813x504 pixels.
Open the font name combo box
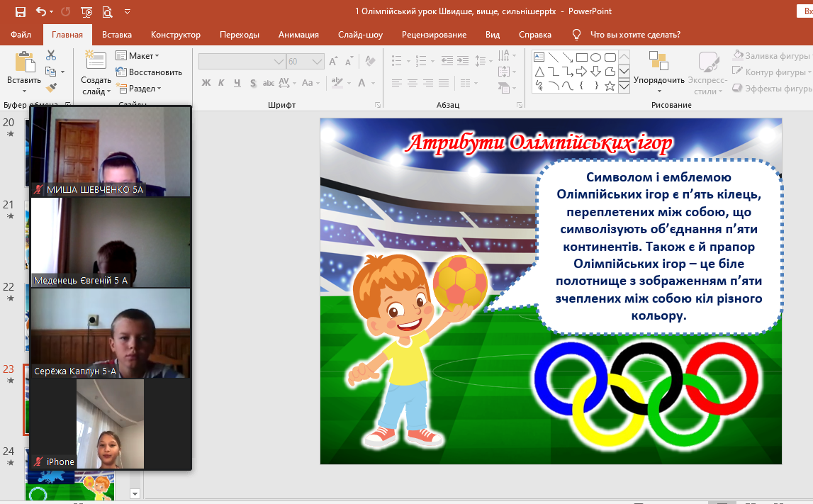click(x=242, y=62)
